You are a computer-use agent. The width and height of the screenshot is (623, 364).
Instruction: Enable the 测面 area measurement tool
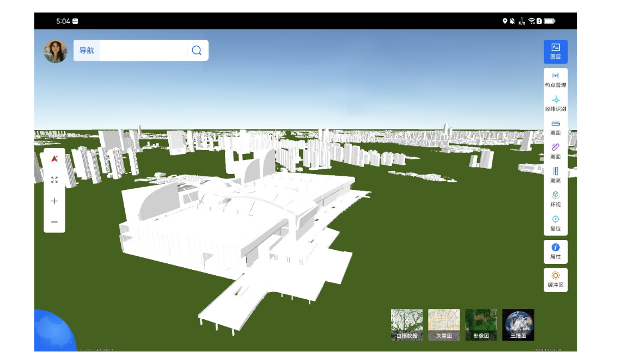555,151
